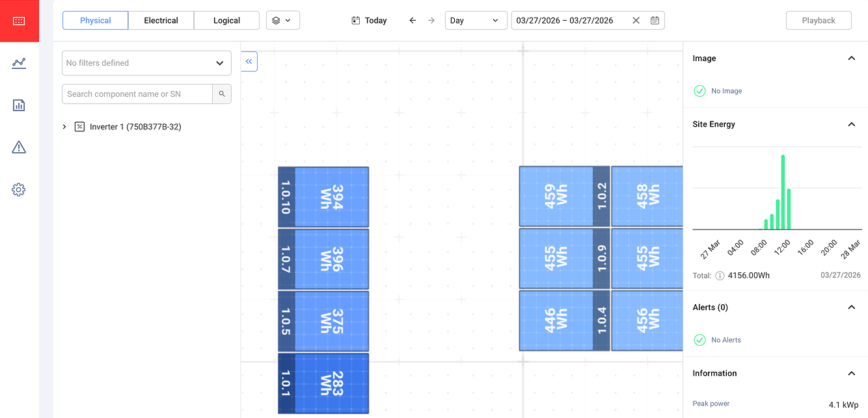
Task: Clear the selected date range
Action: click(636, 21)
